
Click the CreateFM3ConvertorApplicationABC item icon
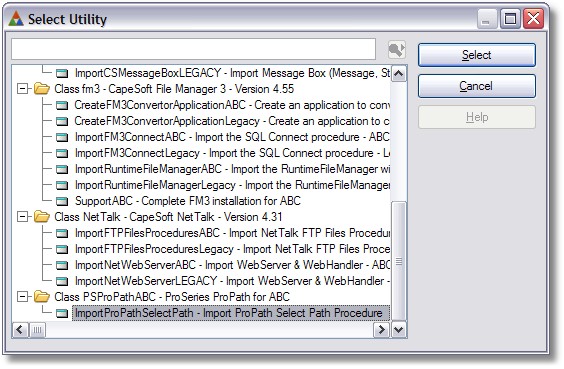click(x=62, y=105)
